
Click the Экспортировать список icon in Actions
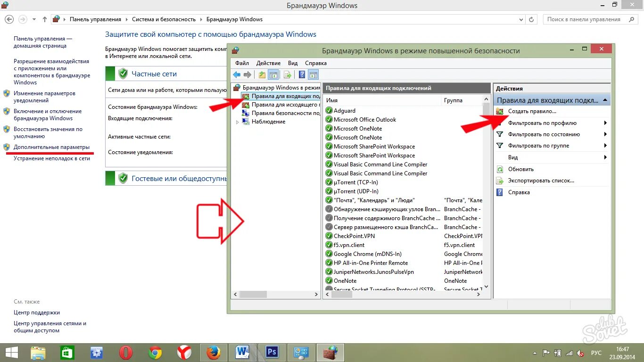(500, 181)
